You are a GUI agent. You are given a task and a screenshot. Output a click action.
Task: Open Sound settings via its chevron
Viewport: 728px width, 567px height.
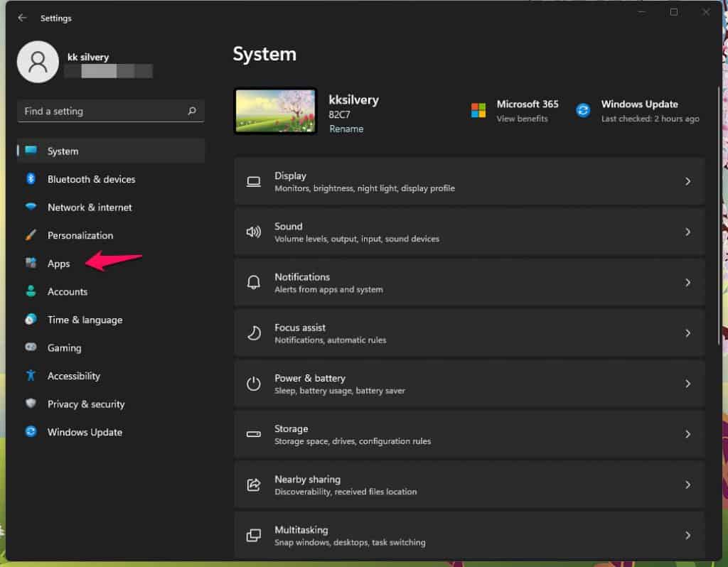coord(687,232)
